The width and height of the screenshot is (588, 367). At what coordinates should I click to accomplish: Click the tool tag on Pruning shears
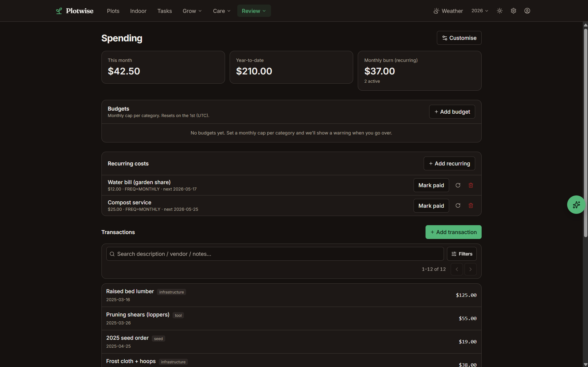click(178, 315)
